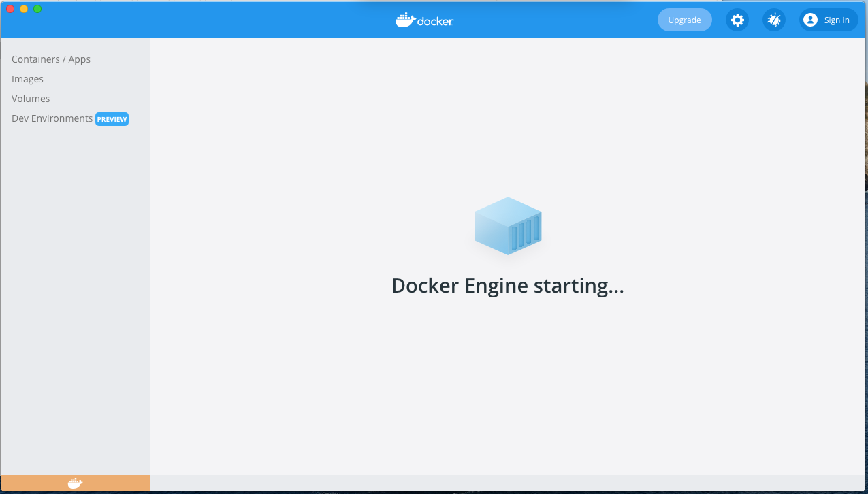868x494 pixels.
Task: Open the Volumes section
Action: 31,99
